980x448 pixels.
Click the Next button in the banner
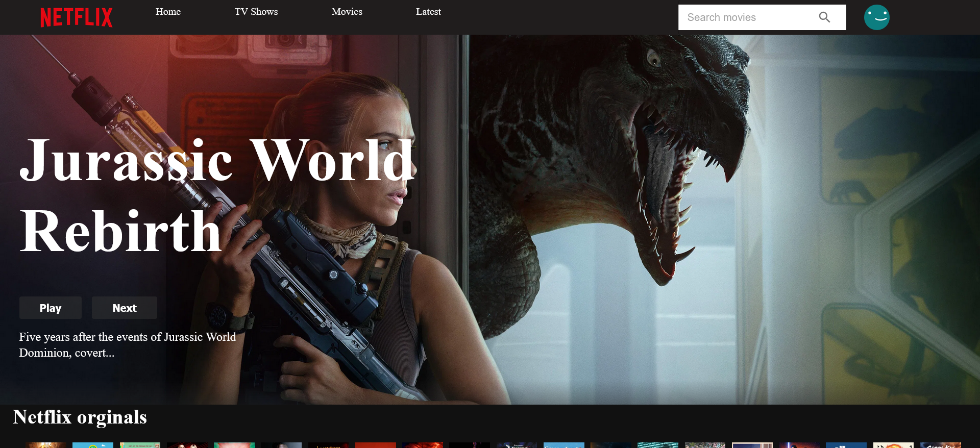tap(125, 308)
